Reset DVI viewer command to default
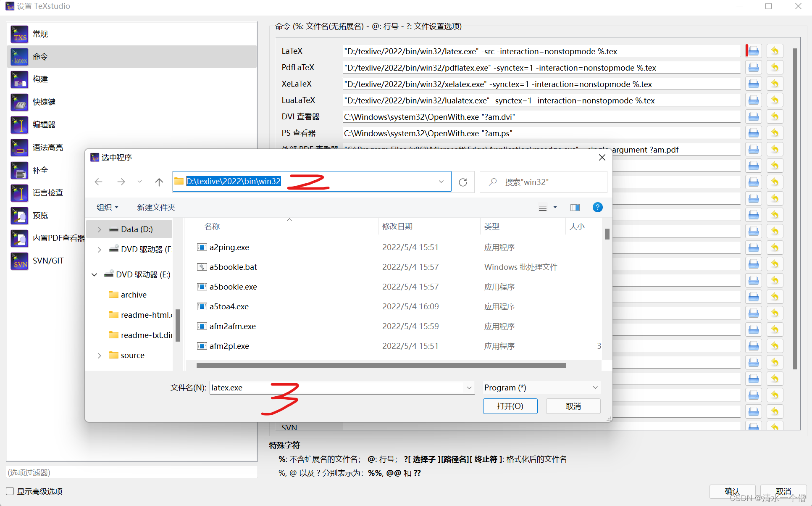 pos(775,117)
